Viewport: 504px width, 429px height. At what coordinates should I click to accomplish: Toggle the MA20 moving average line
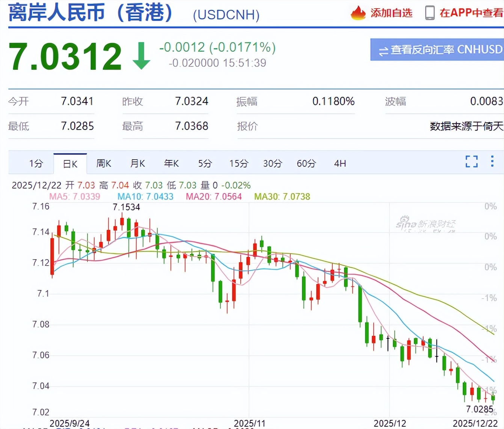pos(213,196)
